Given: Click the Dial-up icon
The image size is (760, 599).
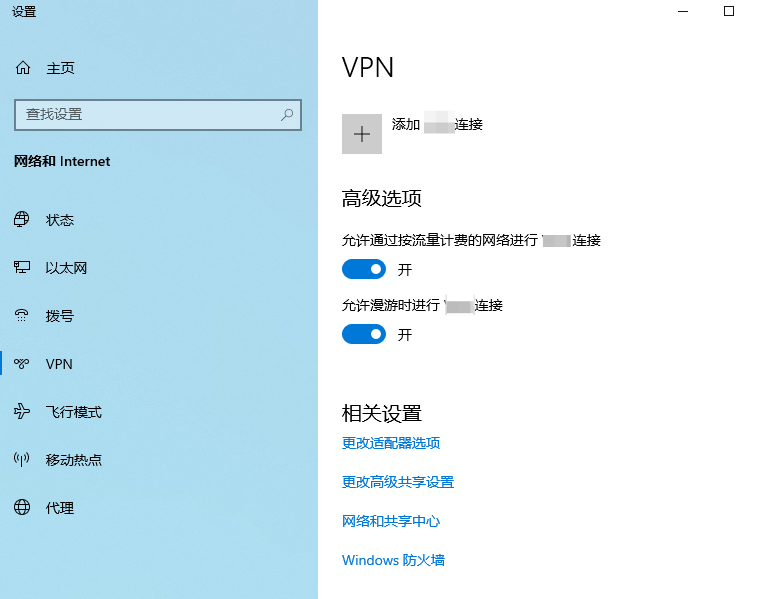Looking at the screenshot, I should pos(22,316).
